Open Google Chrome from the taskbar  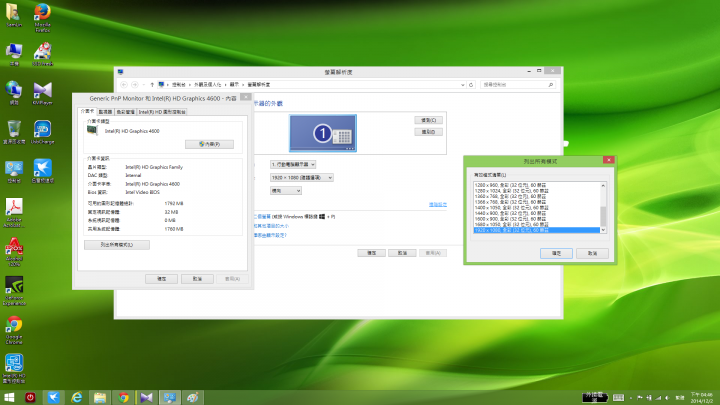point(123,397)
